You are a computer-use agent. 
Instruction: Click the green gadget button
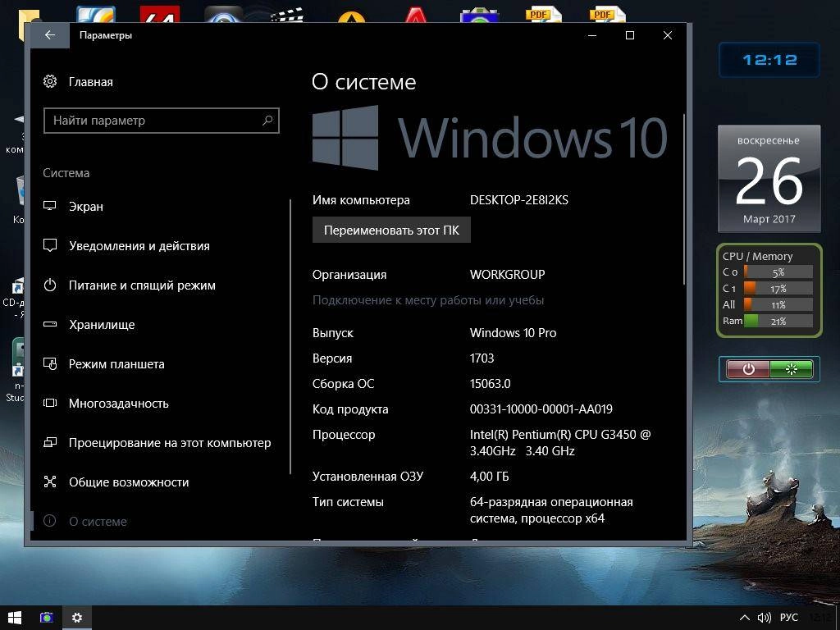792,369
